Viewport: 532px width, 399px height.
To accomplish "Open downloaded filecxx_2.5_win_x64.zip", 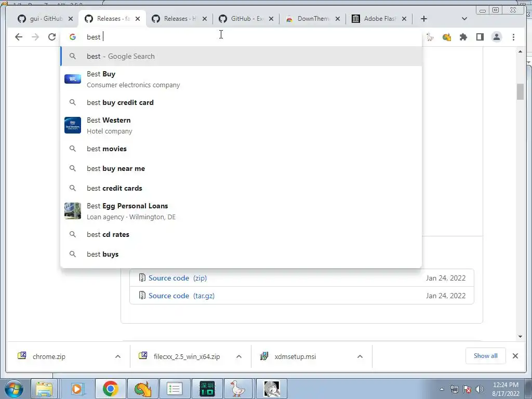I will tap(187, 356).
